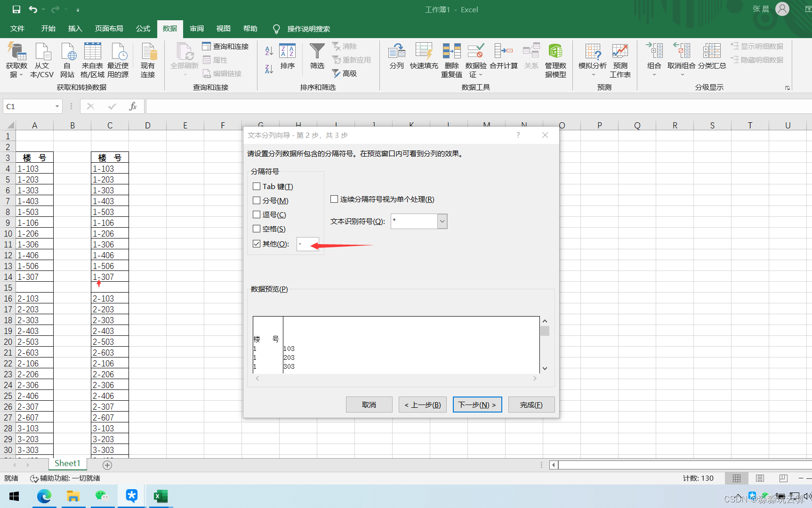
Task: Click Consolidate (合并计算) icon
Action: 503,56
